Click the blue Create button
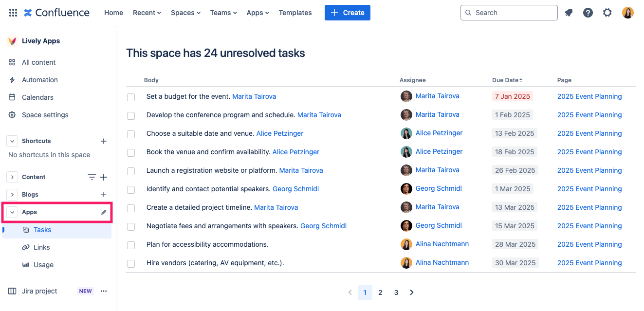 tap(347, 12)
